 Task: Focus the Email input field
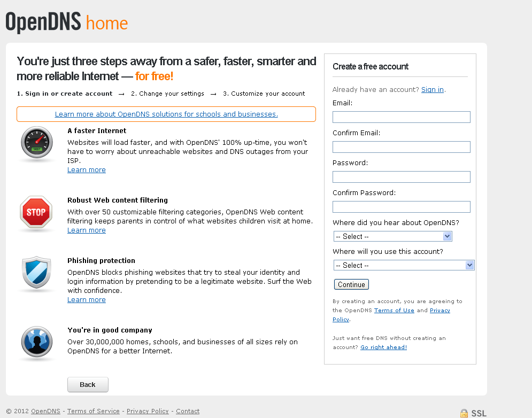pyautogui.click(x=401, y=117)
